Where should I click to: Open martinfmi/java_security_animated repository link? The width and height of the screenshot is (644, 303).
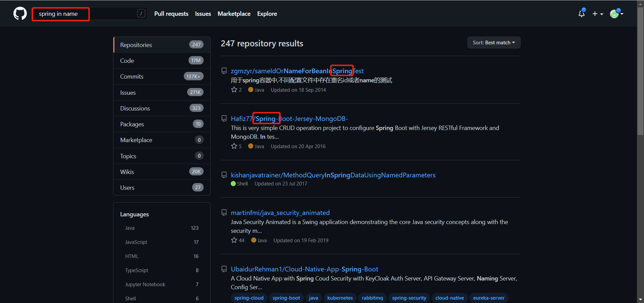[x=280, y=213]
